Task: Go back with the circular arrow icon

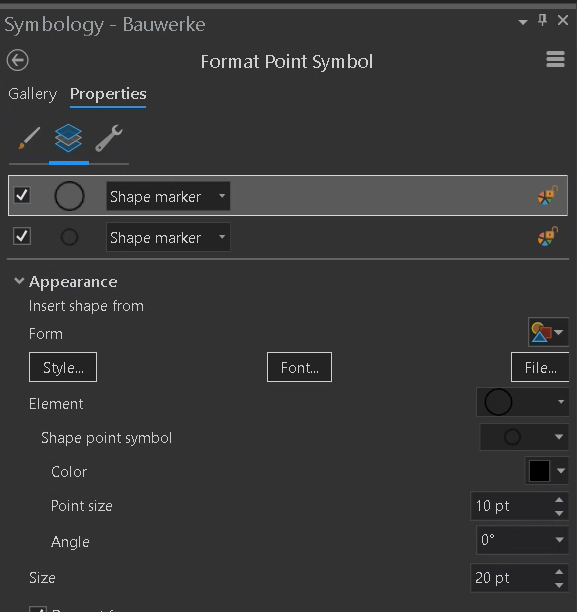Action: (x=18, y=60)
